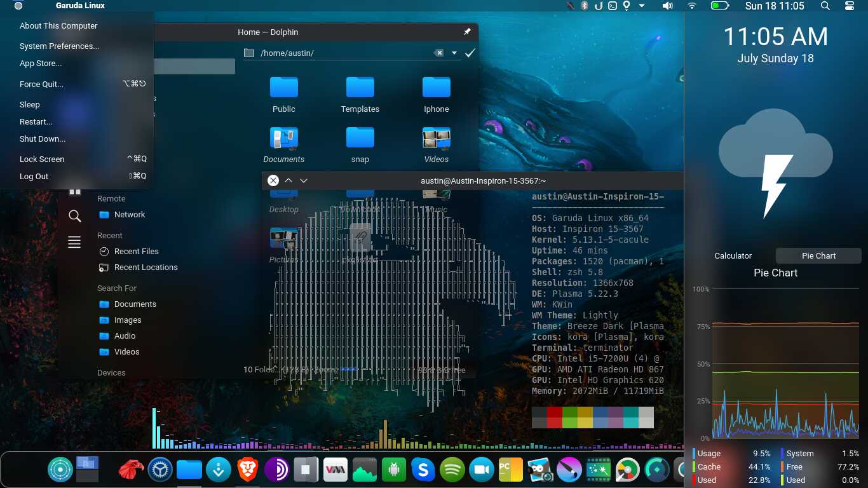Open Android Studio green robot icon
Image resolution: width=868 pixels, height=488 pixels.
pos(394,470)
